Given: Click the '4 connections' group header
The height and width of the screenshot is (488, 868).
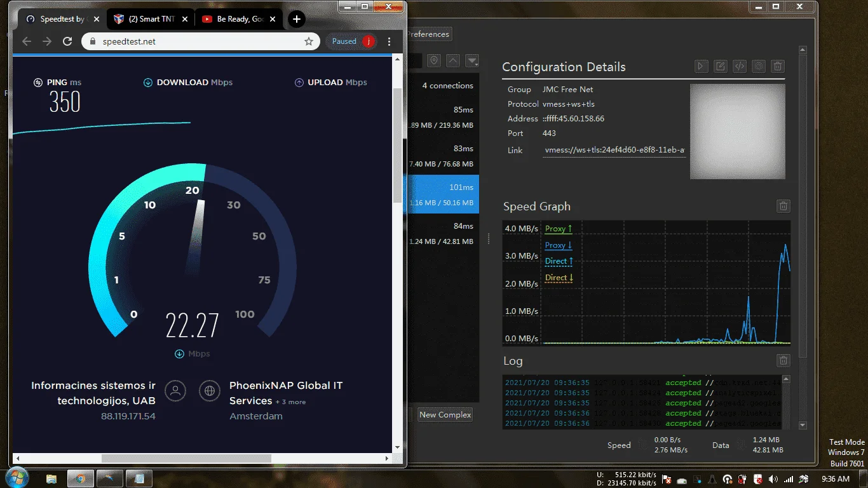Looking at the screenshot, I should tap(448, 86).
